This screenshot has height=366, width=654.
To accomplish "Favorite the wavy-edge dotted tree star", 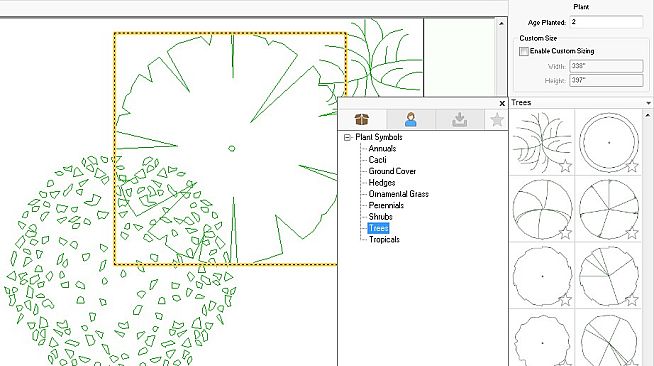I will coord(565,300).
